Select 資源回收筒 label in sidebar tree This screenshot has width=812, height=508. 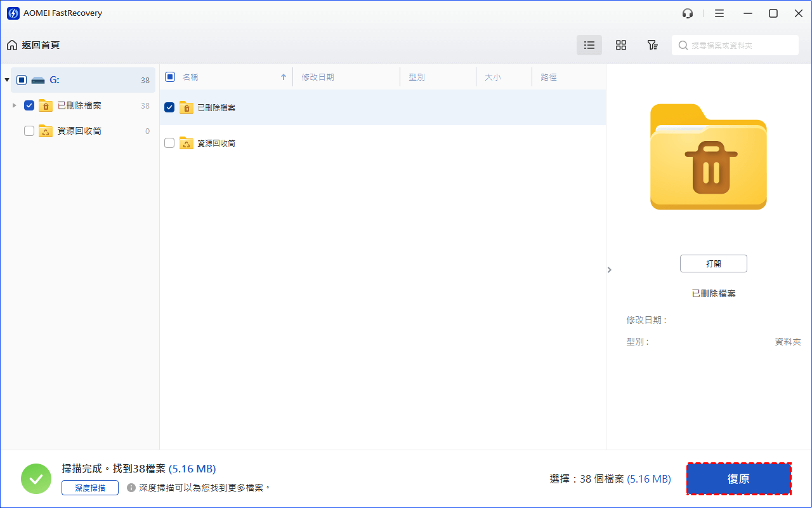(79, 131)
